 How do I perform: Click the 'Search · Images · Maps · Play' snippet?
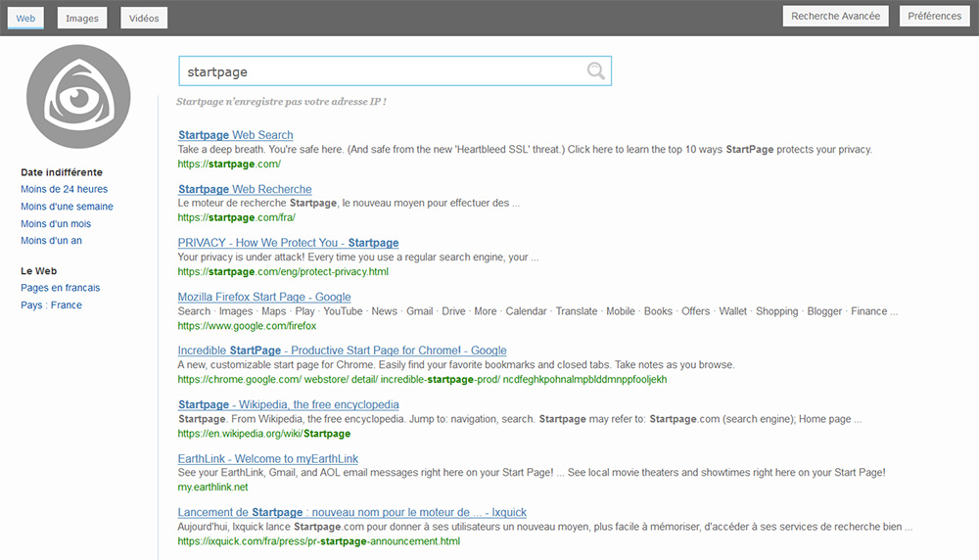point(537,311)
